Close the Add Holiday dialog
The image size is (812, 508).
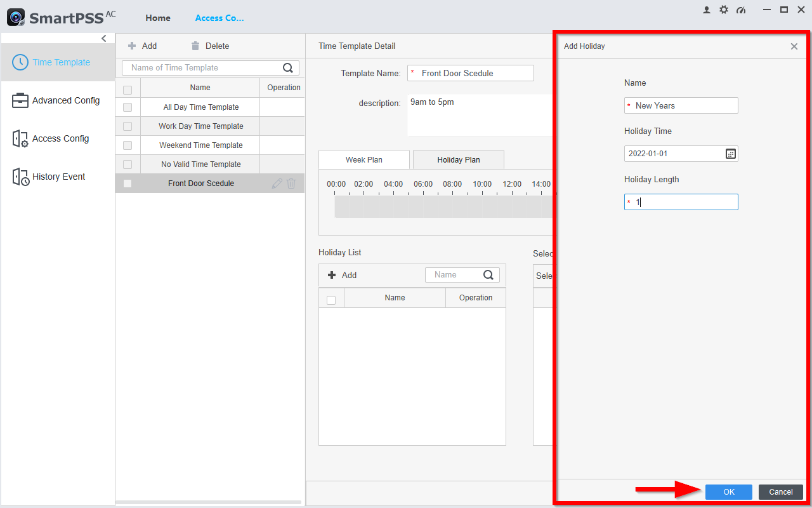(x=794, y=46)
